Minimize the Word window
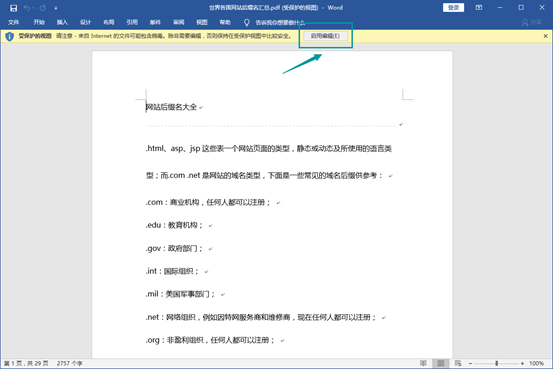This screenshot has height=369, width=553. point(500,7)
